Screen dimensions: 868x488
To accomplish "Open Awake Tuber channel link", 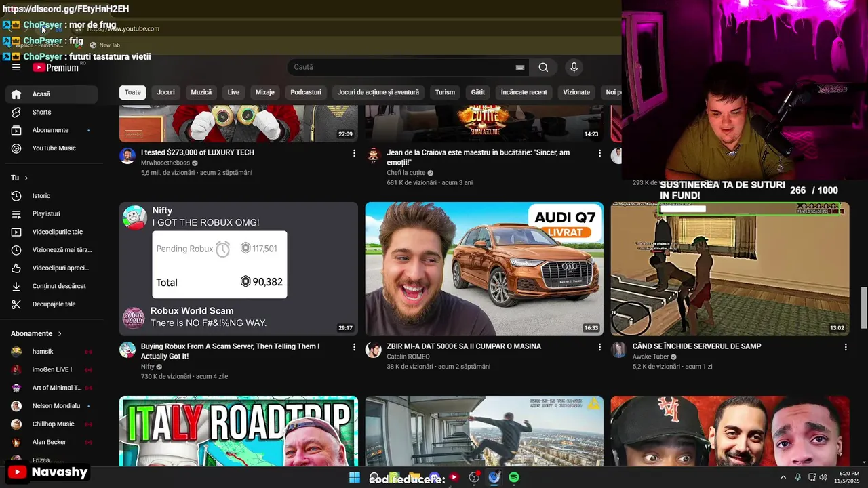I will (650, 357).
